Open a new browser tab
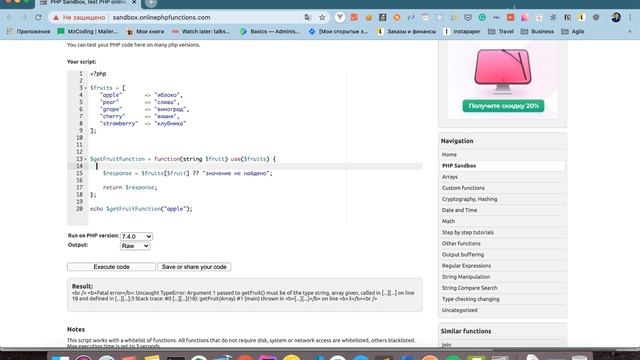Screen dimensions: 640x360 coord(151,3)
